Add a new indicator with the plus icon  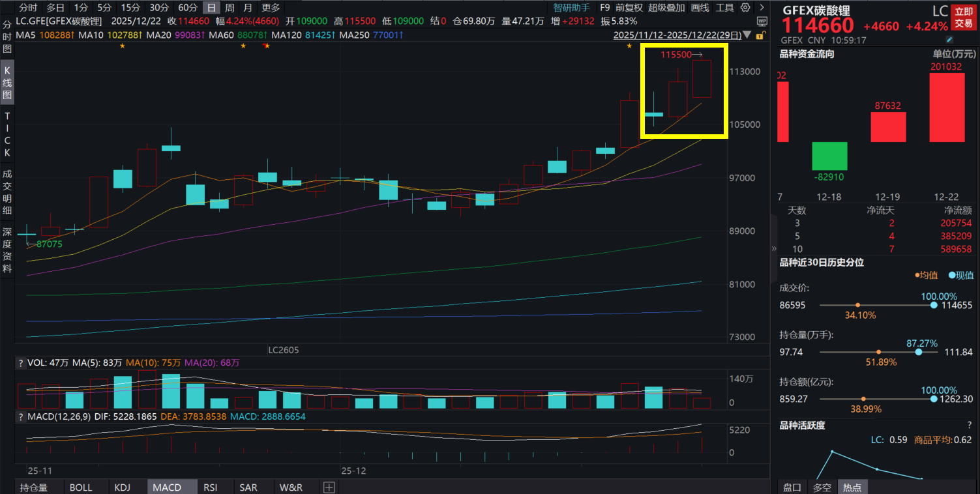(329, 487)
